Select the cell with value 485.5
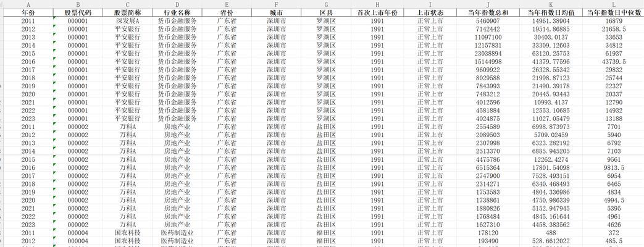Screen dimensions: 644x247 coord(613,241)
